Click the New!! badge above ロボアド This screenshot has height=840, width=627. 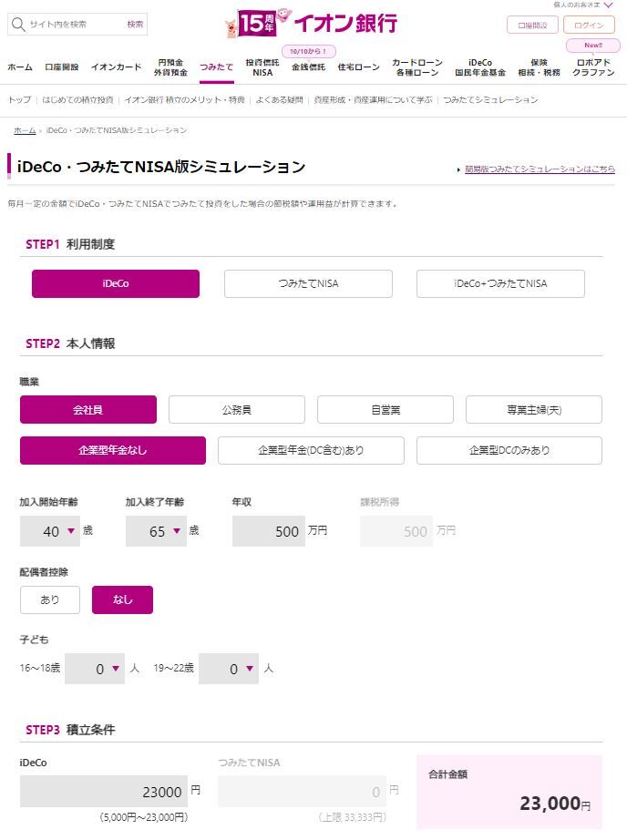coord(593,46)
